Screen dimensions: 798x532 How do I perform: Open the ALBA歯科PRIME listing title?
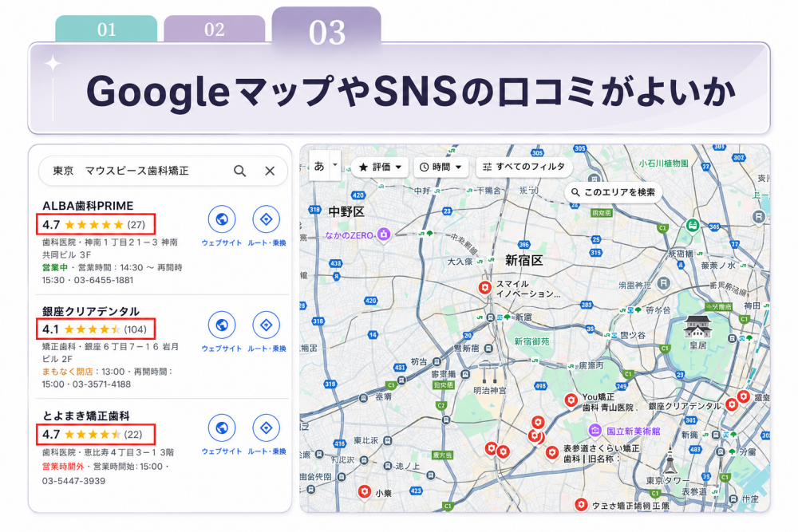(x=88, y=206)
